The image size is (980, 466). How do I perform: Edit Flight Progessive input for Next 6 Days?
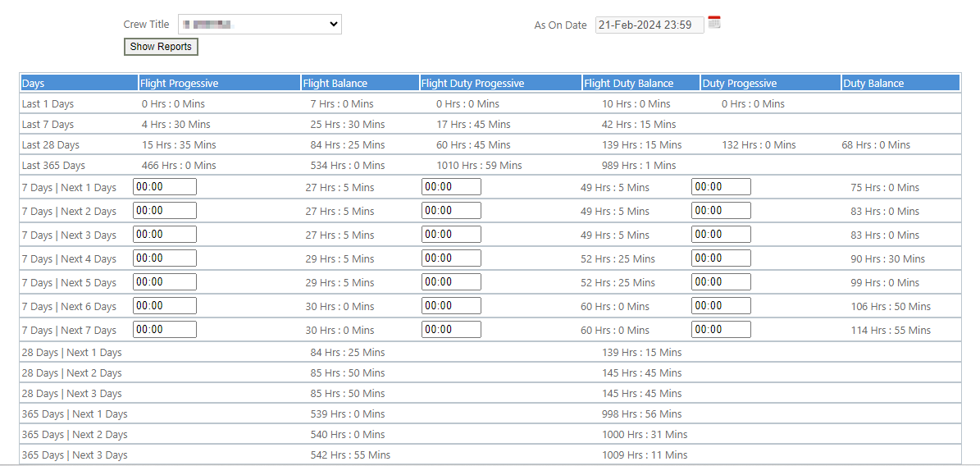pos(165,306)
